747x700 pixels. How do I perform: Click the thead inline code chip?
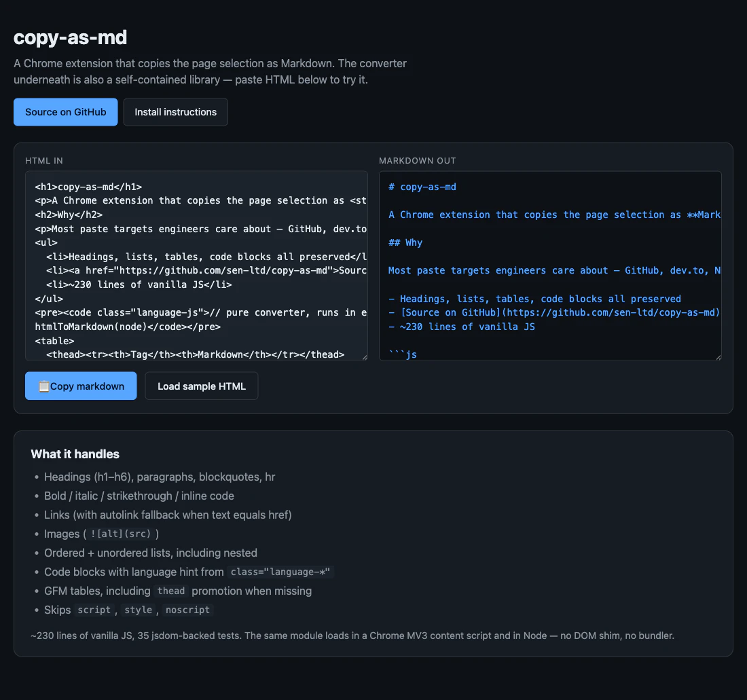170,591
